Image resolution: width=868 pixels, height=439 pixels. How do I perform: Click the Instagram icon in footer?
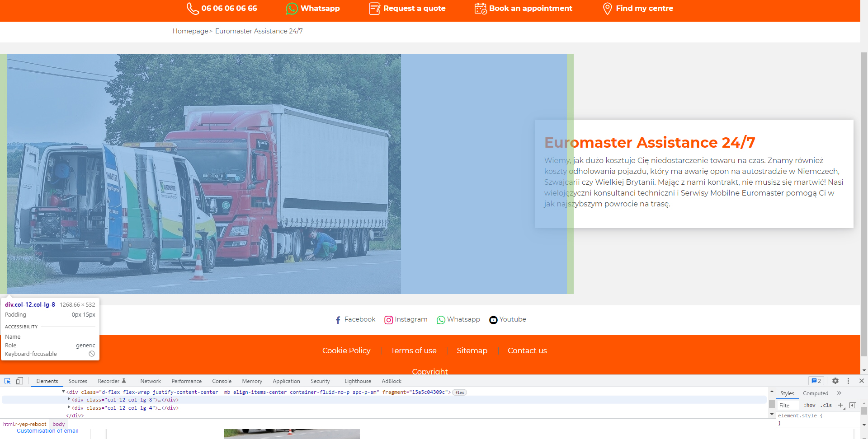tap(388, 320)
